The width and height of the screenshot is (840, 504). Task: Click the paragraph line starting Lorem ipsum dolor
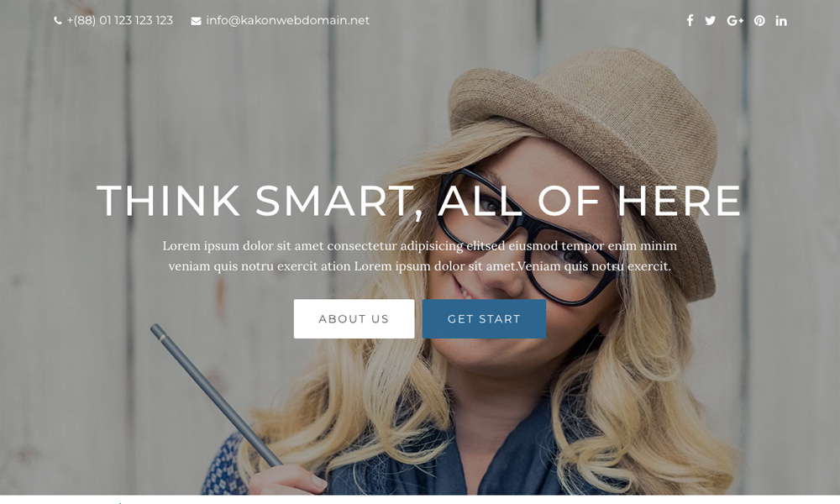tap(420, 246)
